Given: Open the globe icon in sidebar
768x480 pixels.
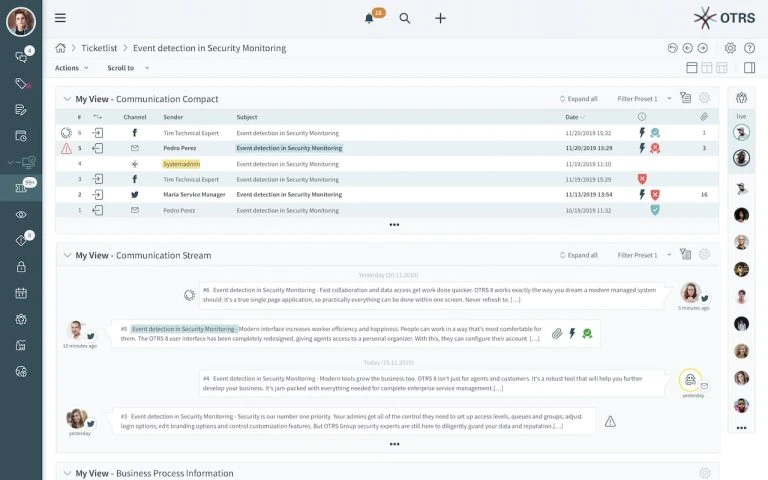Looking at the screenshot, I should tap(21, 372).
